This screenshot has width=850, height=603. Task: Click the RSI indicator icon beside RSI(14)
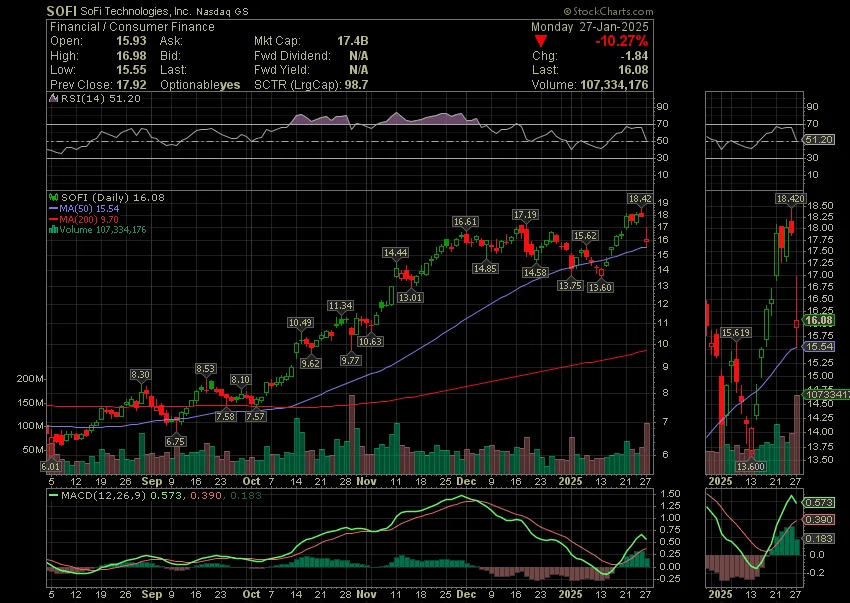(54, 99)
